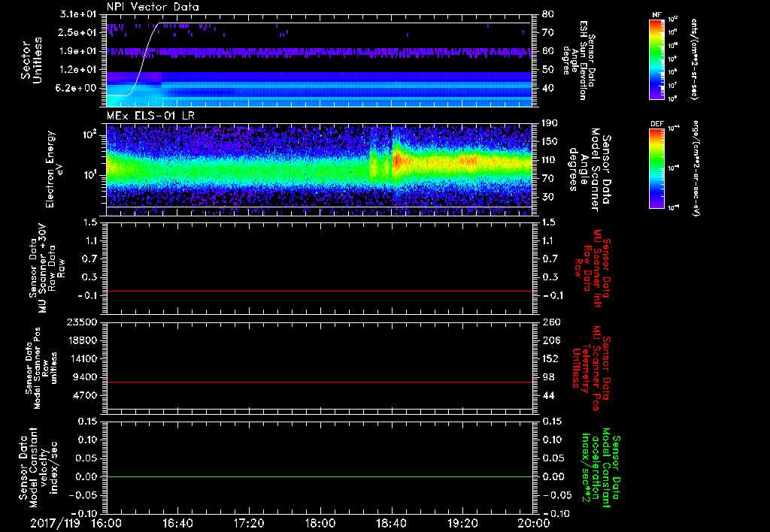This screenshot has height=532, width=770.
Task: Click the NF color scale bar
Action: click(x=654, y=59)
